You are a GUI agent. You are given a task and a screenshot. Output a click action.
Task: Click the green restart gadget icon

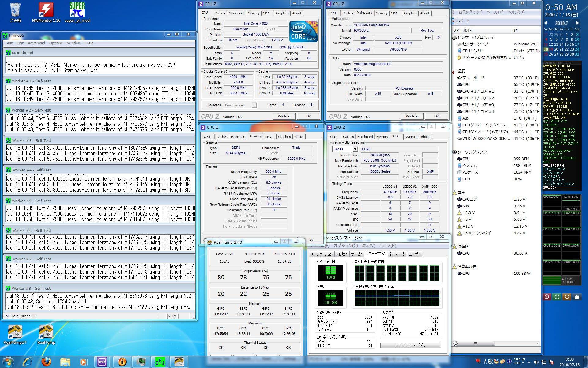pyautogui.click(x=557, y=297)
